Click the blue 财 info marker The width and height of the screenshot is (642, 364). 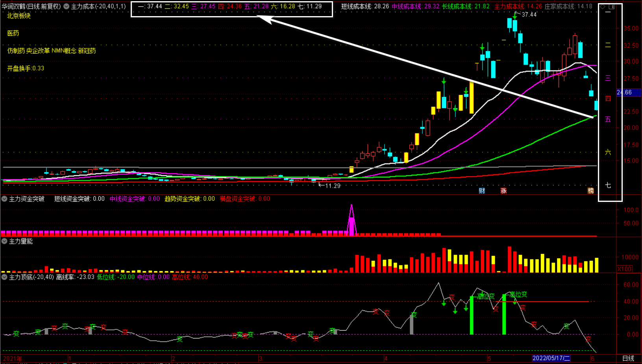pyautogui.click(x=482, y=191)
